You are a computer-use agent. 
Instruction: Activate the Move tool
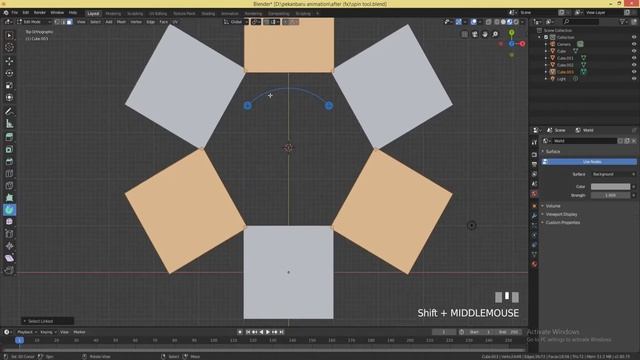(x=9, y=61)
